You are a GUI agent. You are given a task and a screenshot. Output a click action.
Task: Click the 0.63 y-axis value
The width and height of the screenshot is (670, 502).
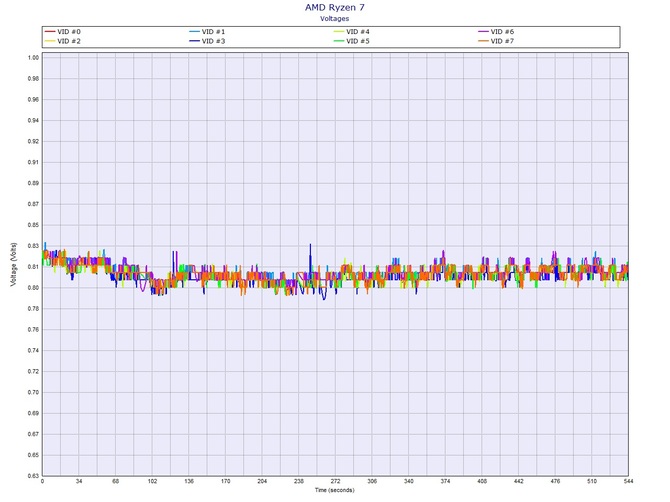tap(33, 476)
